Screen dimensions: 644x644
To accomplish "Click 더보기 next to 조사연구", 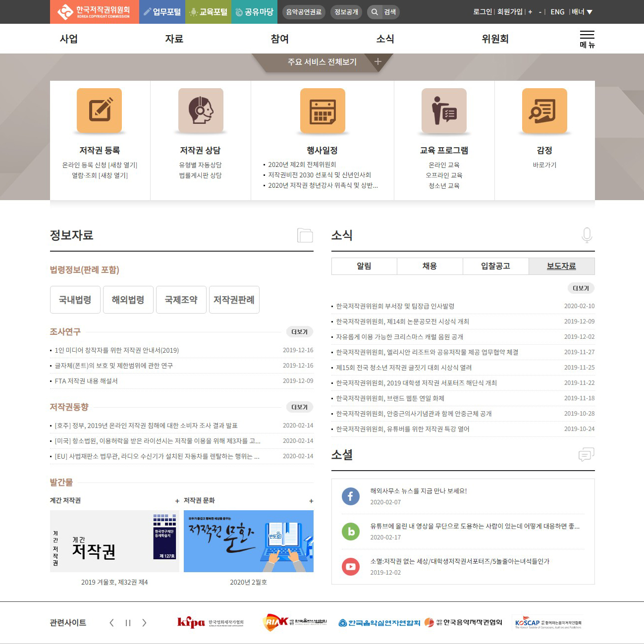I will click(x=299, y=332).
